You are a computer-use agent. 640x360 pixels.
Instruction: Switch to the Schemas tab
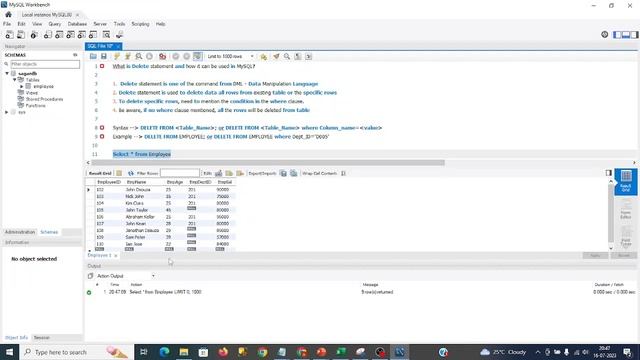point(49,232)
